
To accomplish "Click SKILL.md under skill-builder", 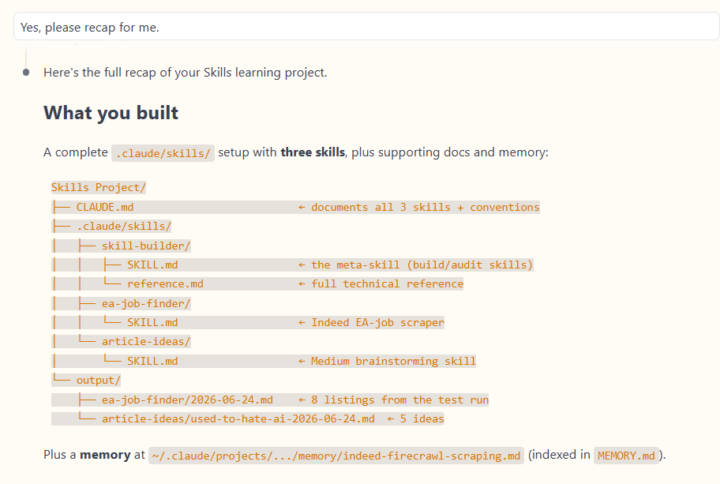I will (x=152, y=265).
